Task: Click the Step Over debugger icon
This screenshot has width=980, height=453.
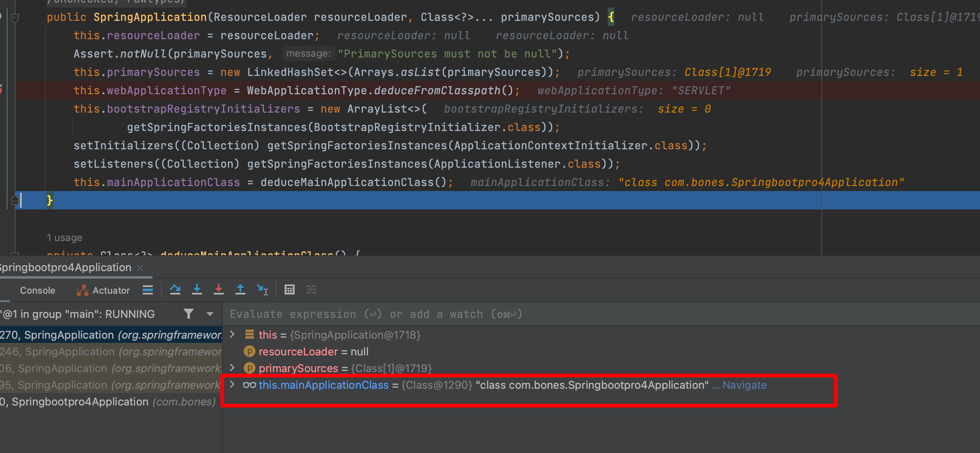Action: pyautogui.click(x=175, y=289)
